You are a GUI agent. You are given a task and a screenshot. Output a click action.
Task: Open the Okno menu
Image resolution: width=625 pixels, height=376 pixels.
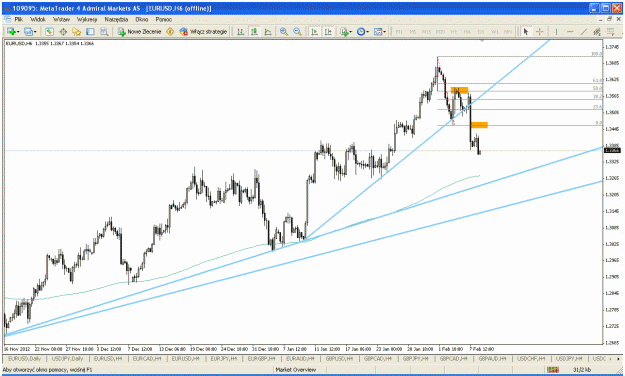[x=142, y=19]
